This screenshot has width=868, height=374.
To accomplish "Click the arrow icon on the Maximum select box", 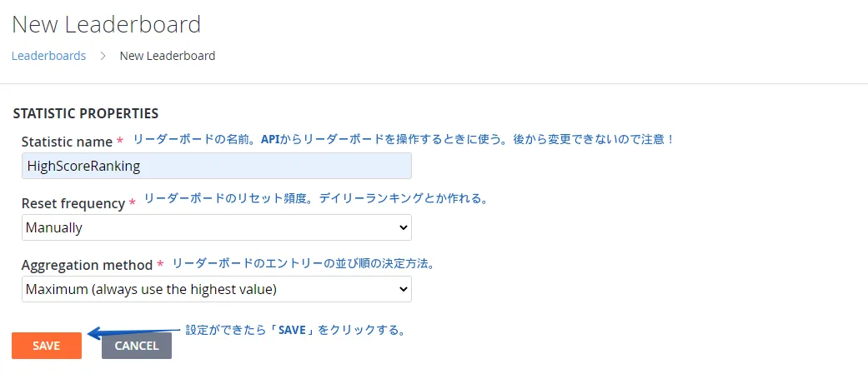I will coord(404,289).
